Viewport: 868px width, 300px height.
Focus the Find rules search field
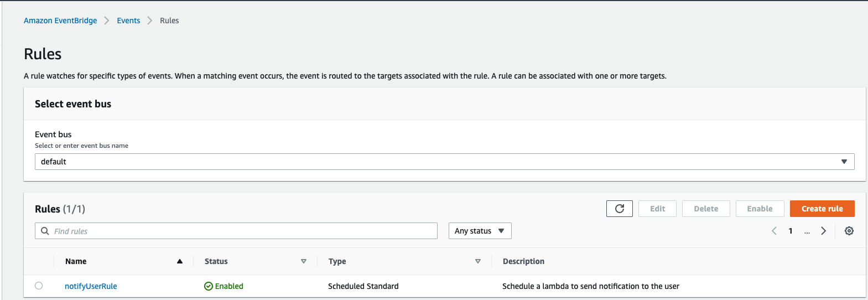pos(236,231)
